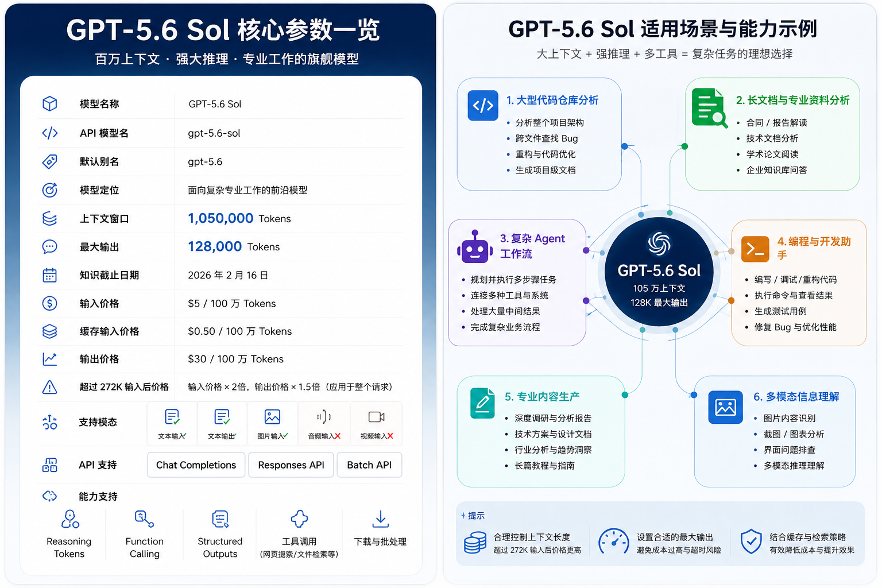Click the Reasoning Tokens icon

click(70, 519)
